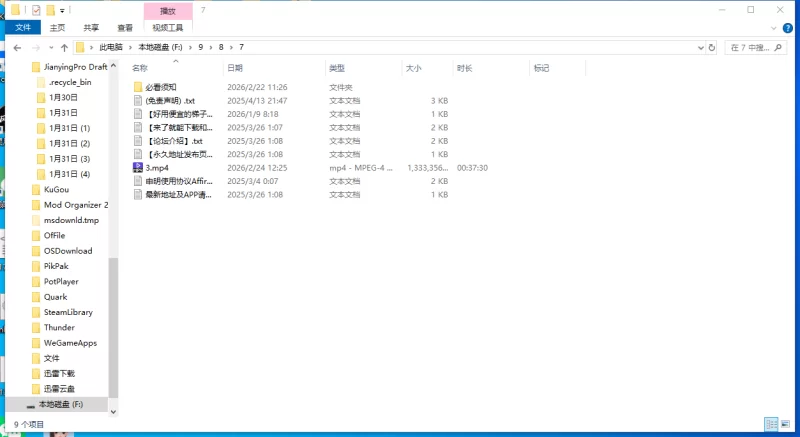Image resolution: width=800 pixels, height=437 pixels.
Task: Switch to the 主页 ribbon tab
Action: tap(57, 28)
